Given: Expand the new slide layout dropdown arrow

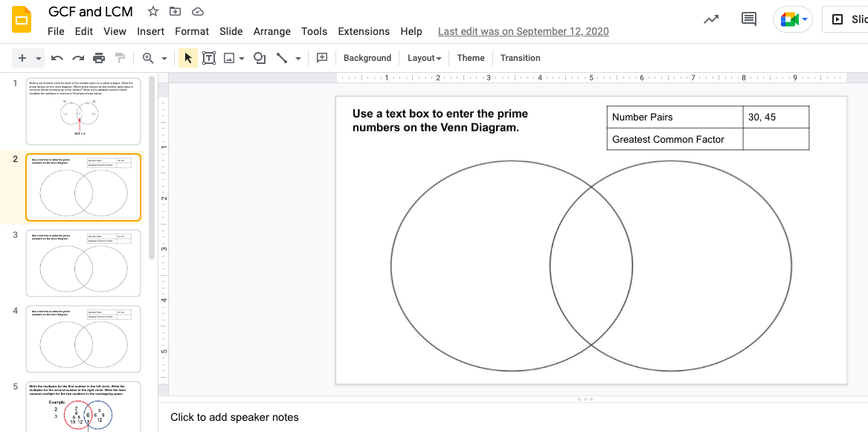Looking at the screenshot, I should tap(39, 58).
